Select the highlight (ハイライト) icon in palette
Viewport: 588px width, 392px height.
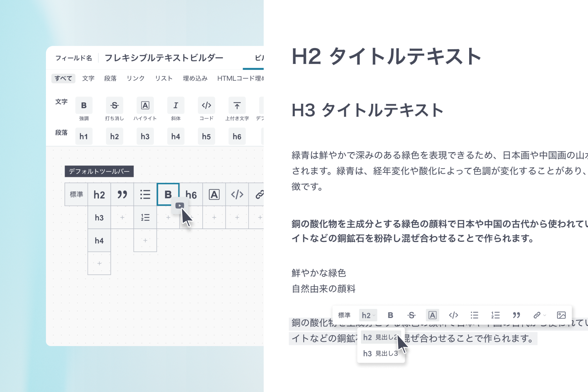(145, 105)
